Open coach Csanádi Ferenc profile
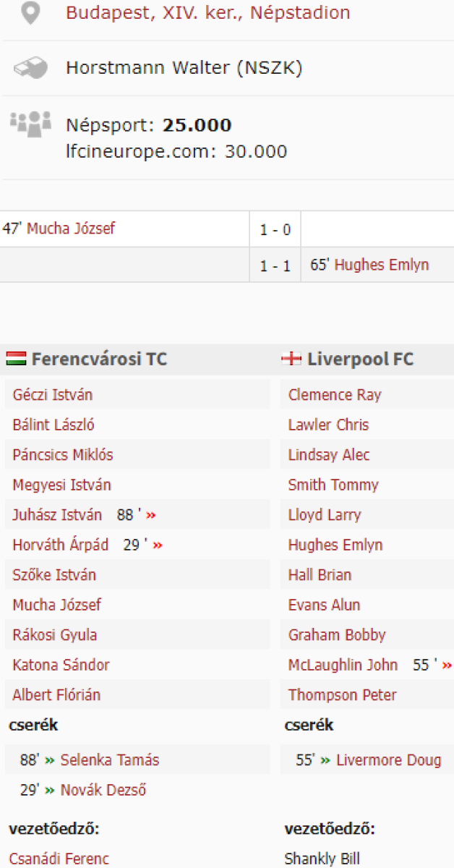 (59, 859)
